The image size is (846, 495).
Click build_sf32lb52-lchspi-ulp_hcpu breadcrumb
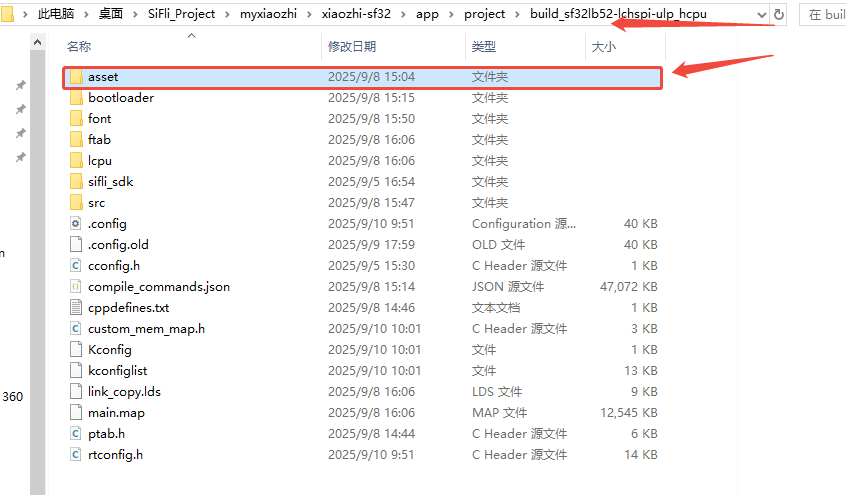tap(618, 14)
